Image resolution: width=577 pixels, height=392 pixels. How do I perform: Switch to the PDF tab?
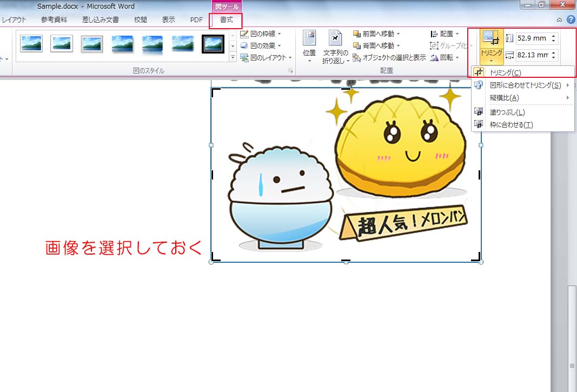click(196, 20)
